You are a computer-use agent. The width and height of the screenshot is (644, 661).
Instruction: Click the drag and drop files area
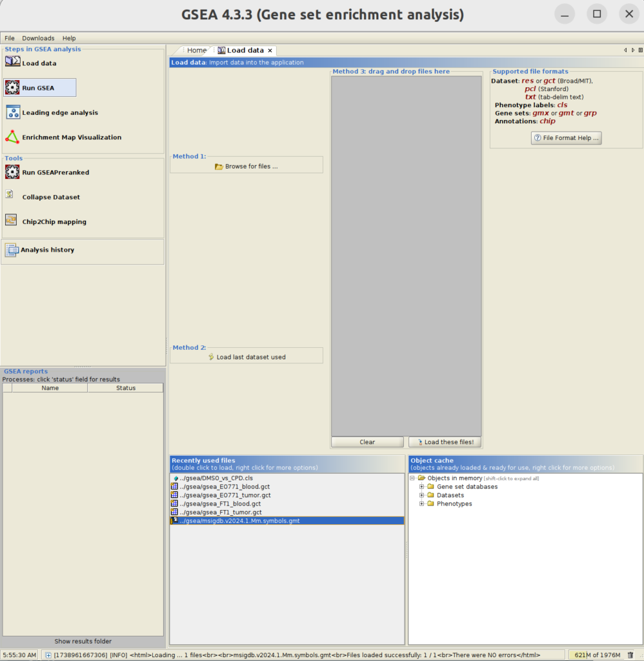[x=407, y=256]
